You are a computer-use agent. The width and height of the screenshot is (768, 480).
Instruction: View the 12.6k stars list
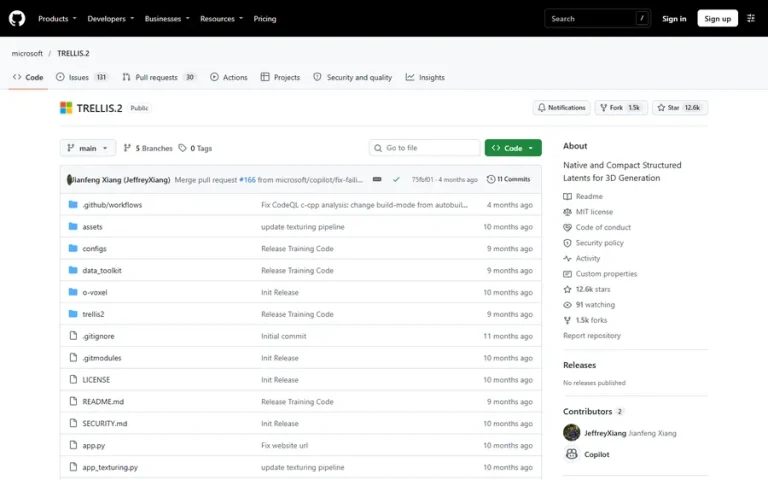click(x=587, y=289)
